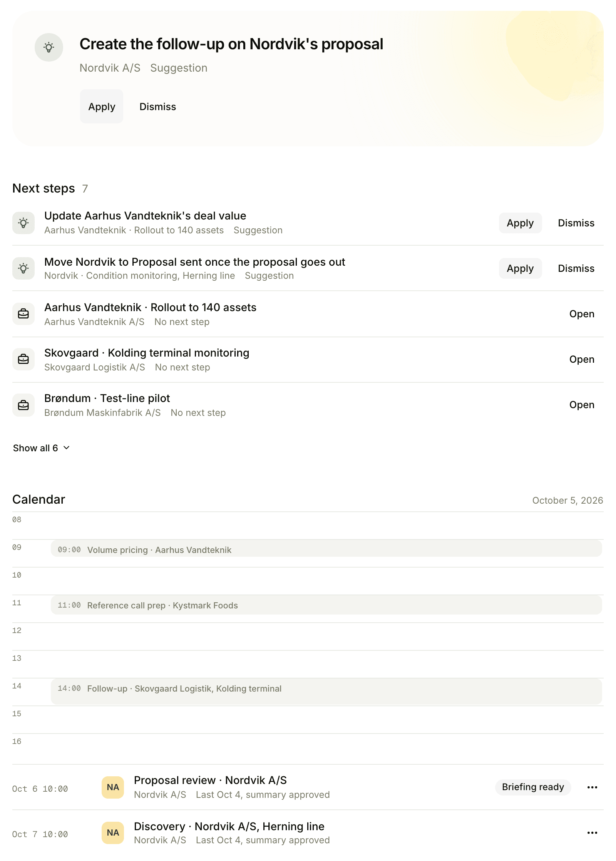Apply the Aarhus Vandteknik deal value update
Viewport: 616px width, 861px height.
coord(520,223)
